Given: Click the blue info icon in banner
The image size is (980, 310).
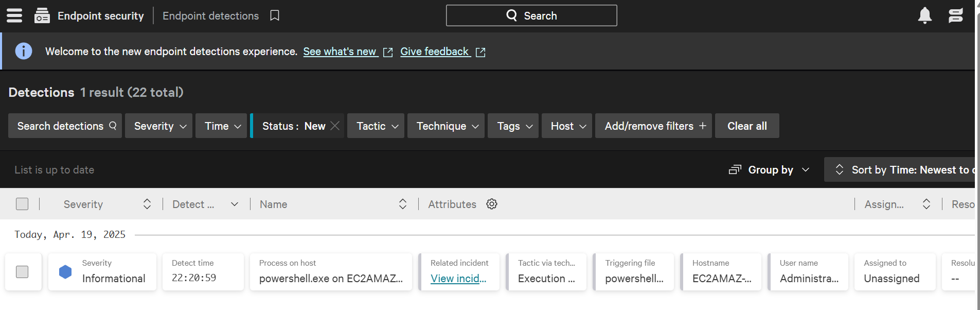Looking at the screenshot, I should tap(24, 51).
